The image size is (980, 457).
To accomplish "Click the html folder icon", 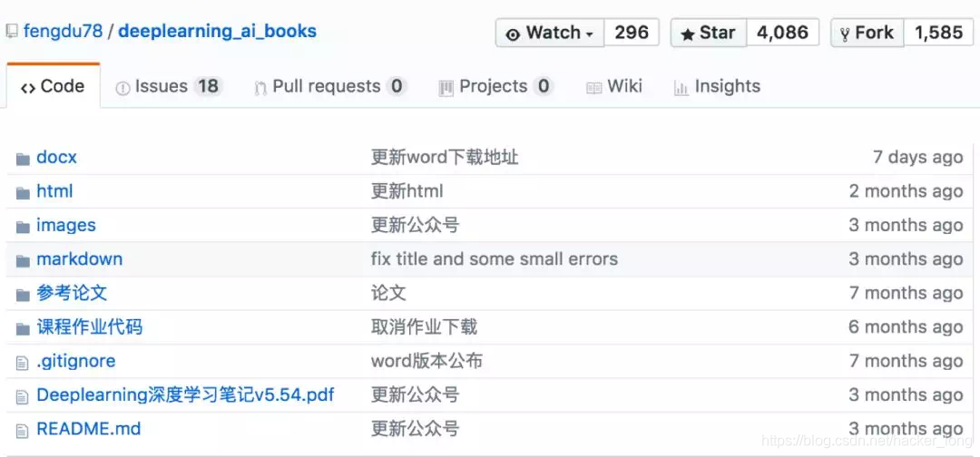I will coord(23,192).
